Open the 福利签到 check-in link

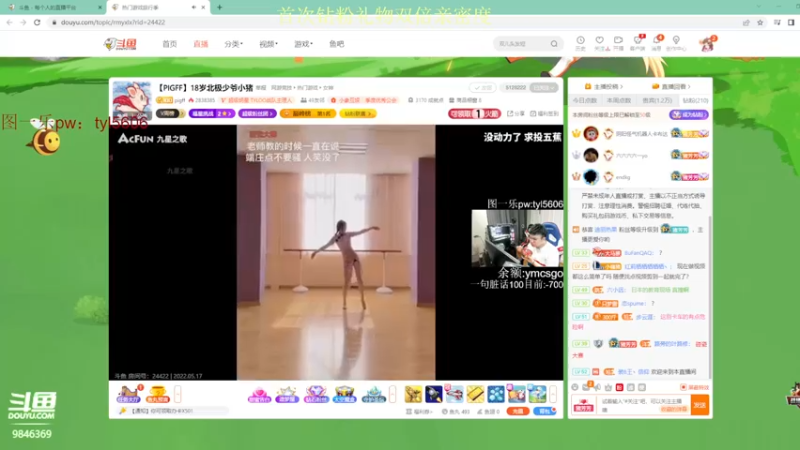pos(544,114)
